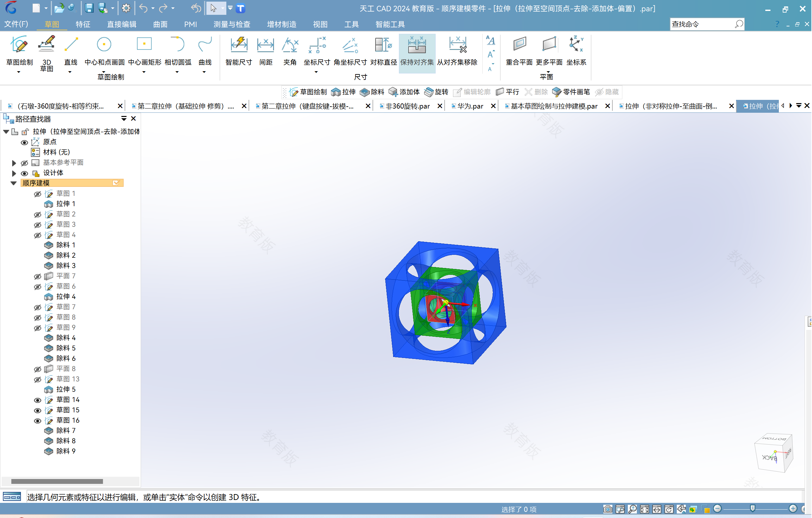Image resolution: width=812 pixels, height=518 pixels.
Task: Toggle the 顺序建模 checkbox indicator
Action: coord(116,183)
